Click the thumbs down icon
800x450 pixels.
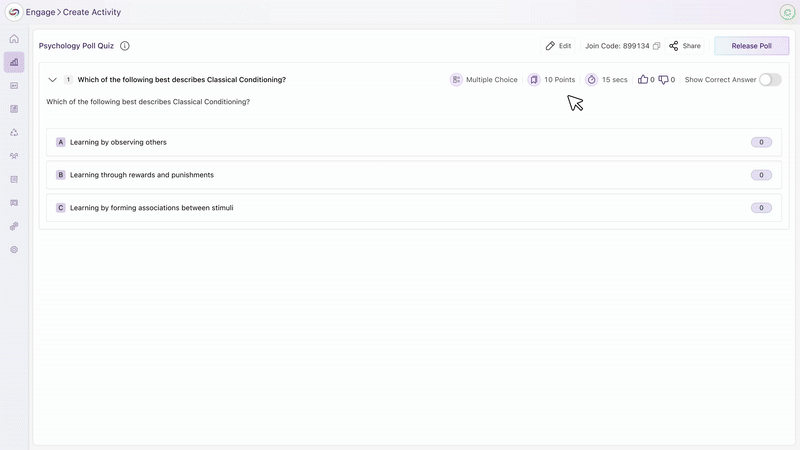click(663, 79)
